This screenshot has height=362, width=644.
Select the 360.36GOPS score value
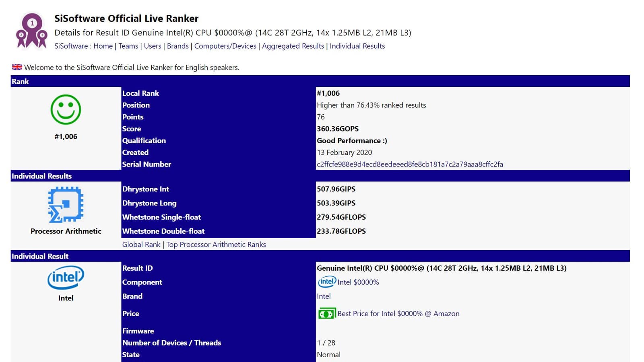coord(338,129)
